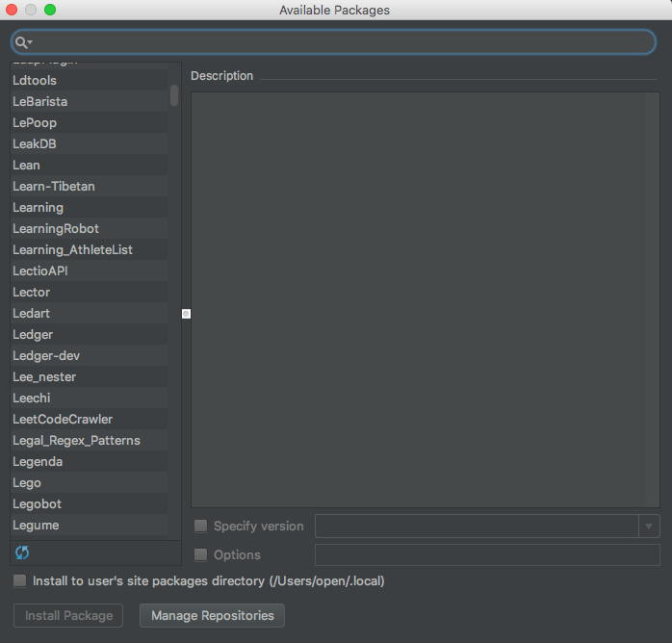
Task: Click the splitter handle between the panels
Action: click(x=186, y=314)
